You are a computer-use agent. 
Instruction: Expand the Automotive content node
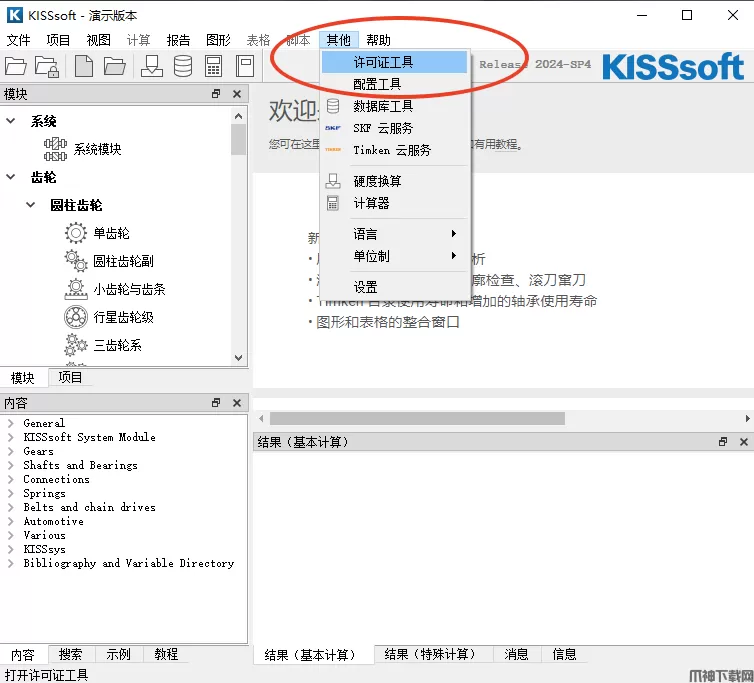point(11,521)
